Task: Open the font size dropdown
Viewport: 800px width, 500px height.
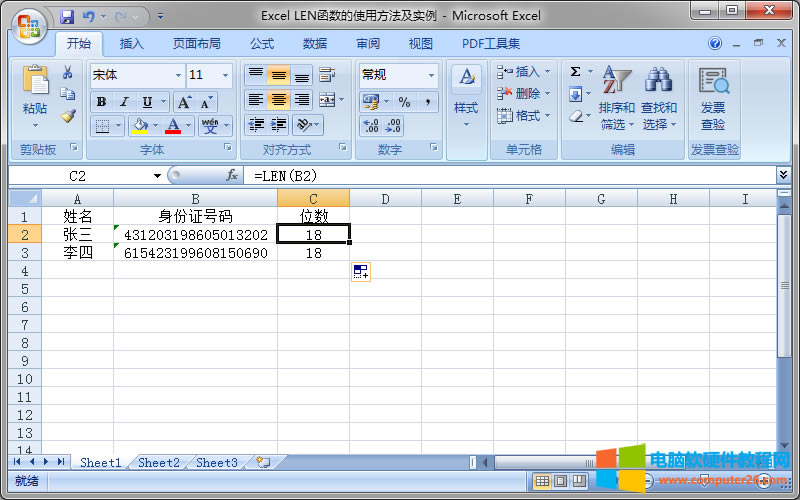Action: click(226, 76)
